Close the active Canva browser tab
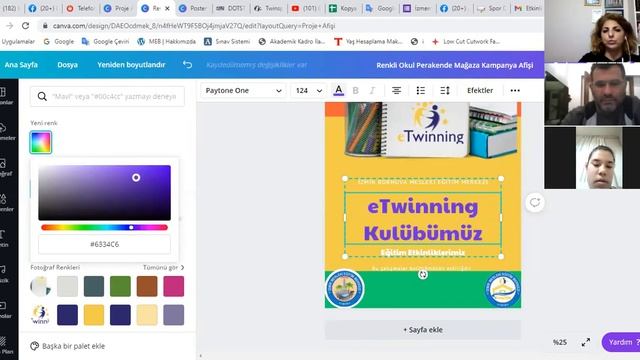The width and height of the screenshot is (640, 360). click(167, 8)
